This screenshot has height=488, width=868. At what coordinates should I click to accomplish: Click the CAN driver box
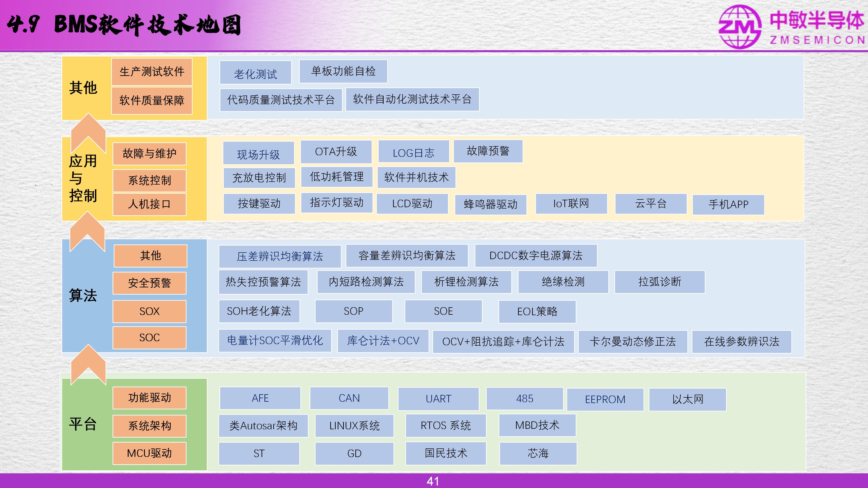point(349,398)
